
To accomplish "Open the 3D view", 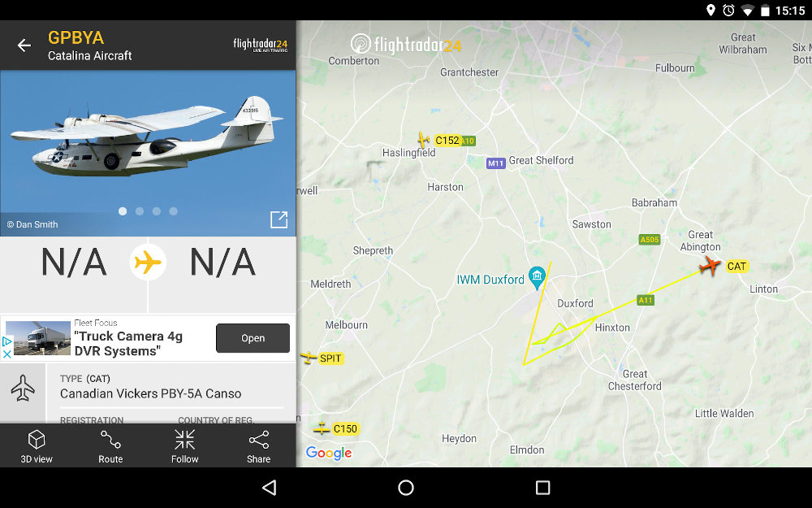I will 37,446.
